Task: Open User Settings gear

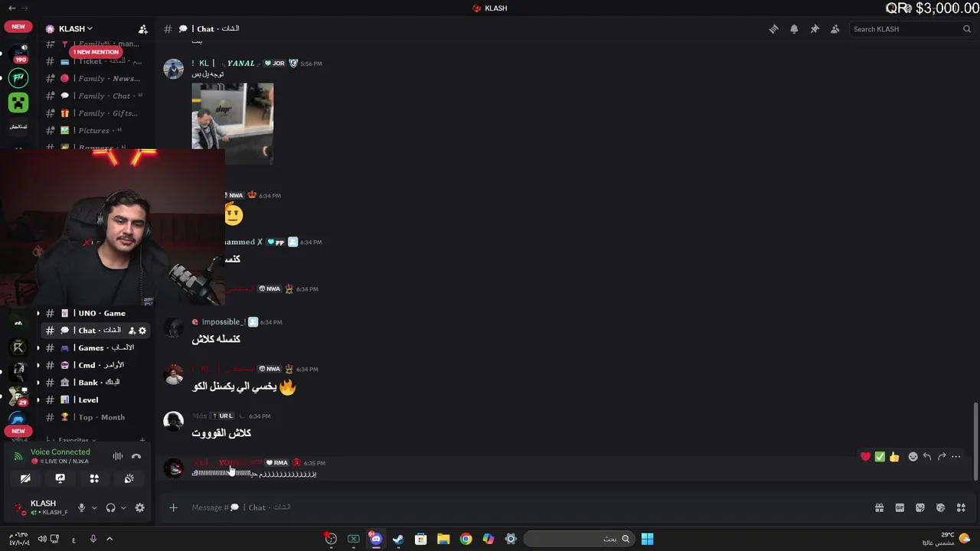Action: pos(139,507)
